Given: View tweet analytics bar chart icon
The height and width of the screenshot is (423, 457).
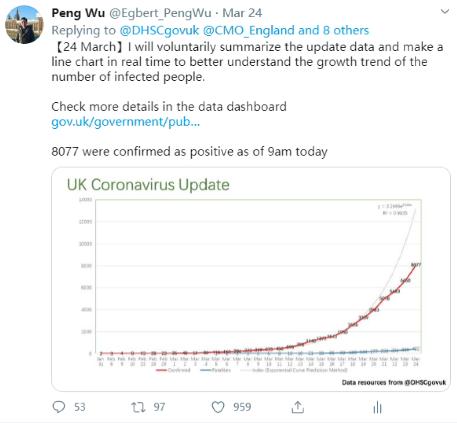Looking at the screenshot, I should click(377, 407).
